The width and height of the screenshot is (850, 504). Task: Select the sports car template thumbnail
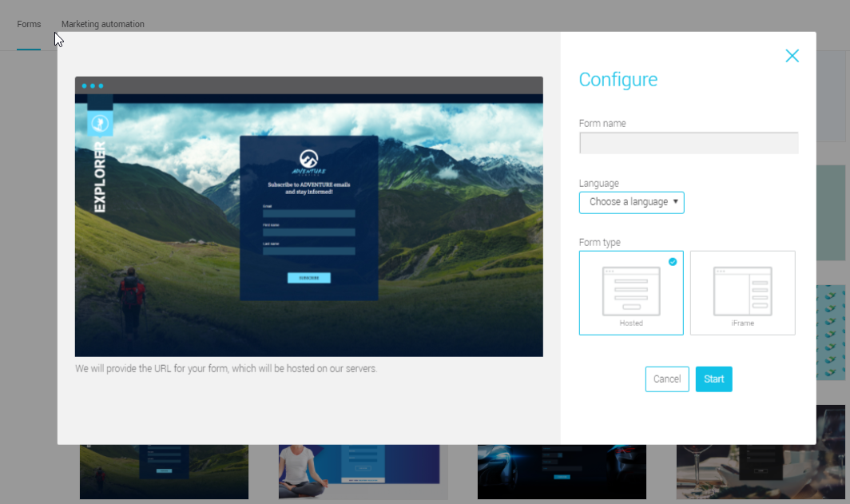pos(561,471)
